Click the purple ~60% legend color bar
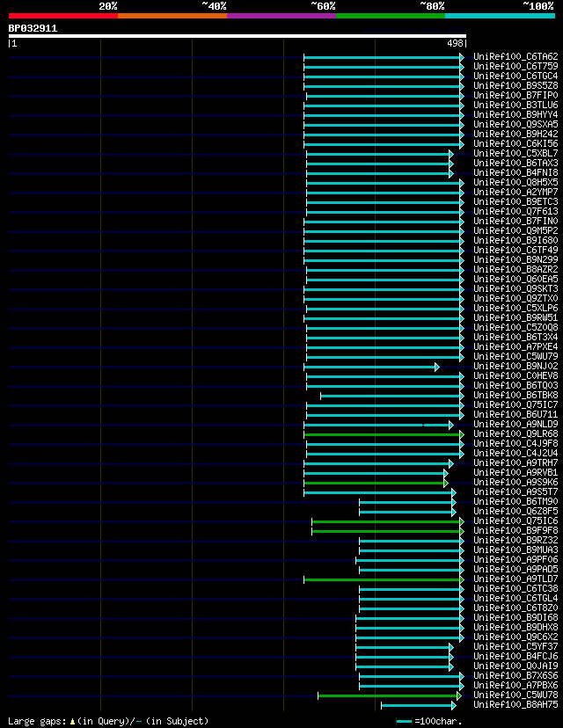This screenshot has width=563, height=728. click(281, 16)
